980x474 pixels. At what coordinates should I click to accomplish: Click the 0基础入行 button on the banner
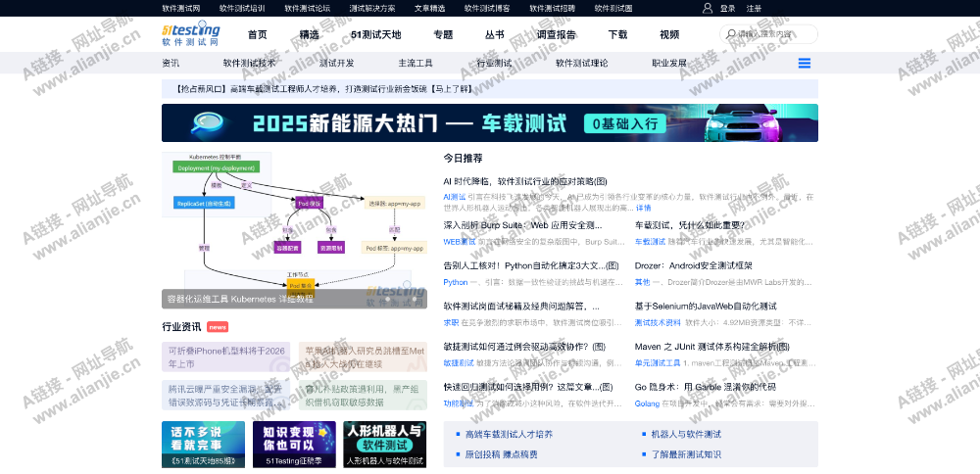pyautogui.click(x=624, y=123)
